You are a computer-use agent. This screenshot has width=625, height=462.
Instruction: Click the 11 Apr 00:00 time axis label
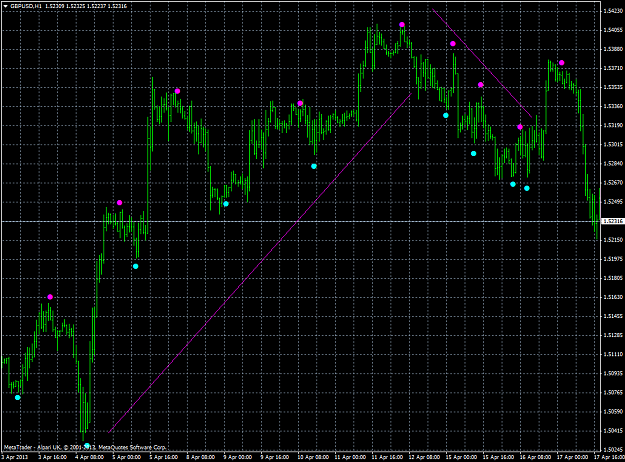350,457
